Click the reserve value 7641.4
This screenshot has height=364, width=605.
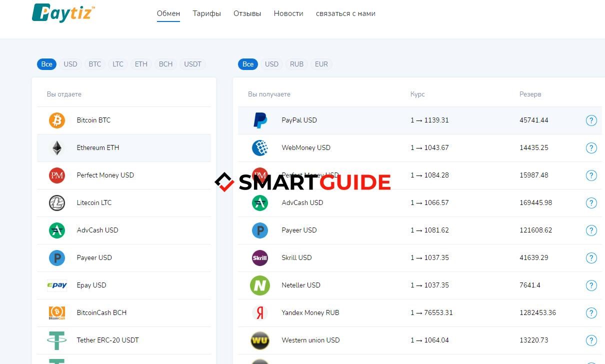tap(529, 285)
